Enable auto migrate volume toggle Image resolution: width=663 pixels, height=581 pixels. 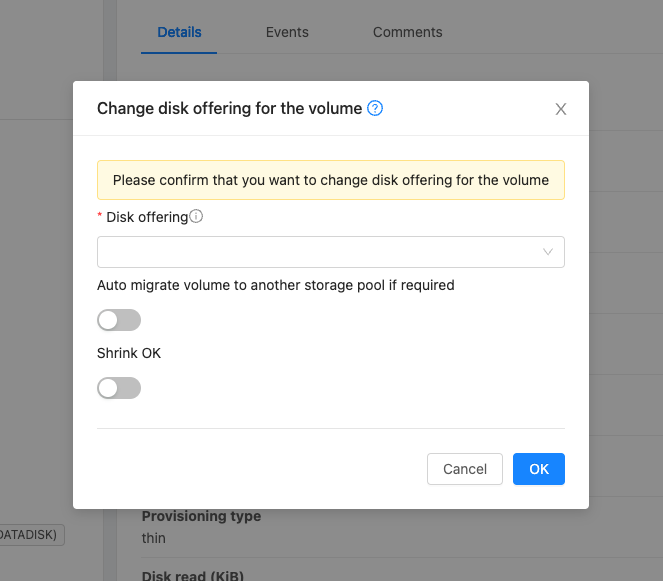point(119,320)
